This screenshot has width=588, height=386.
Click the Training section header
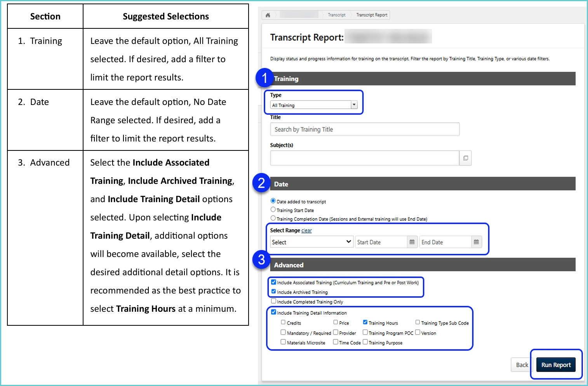(423, 79)
